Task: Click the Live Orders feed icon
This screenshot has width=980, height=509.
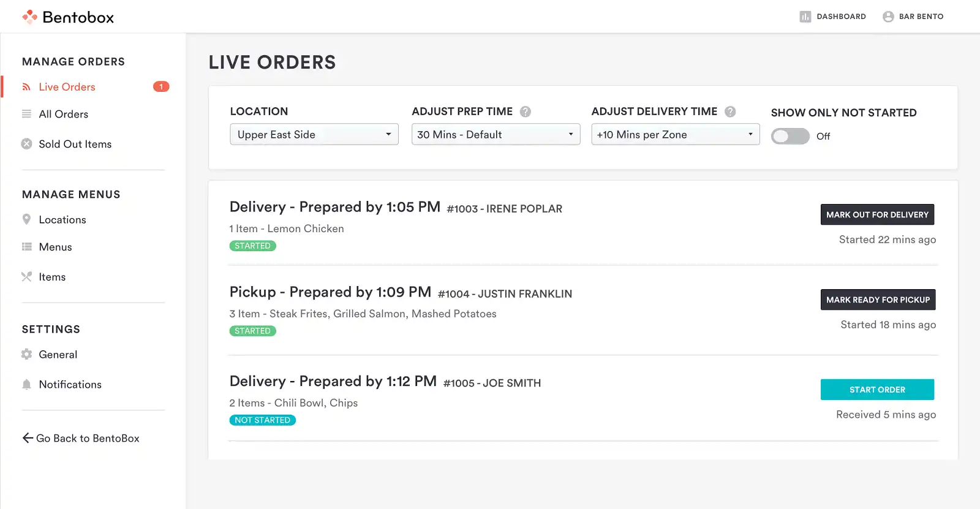Action: [x=27, y=86]
